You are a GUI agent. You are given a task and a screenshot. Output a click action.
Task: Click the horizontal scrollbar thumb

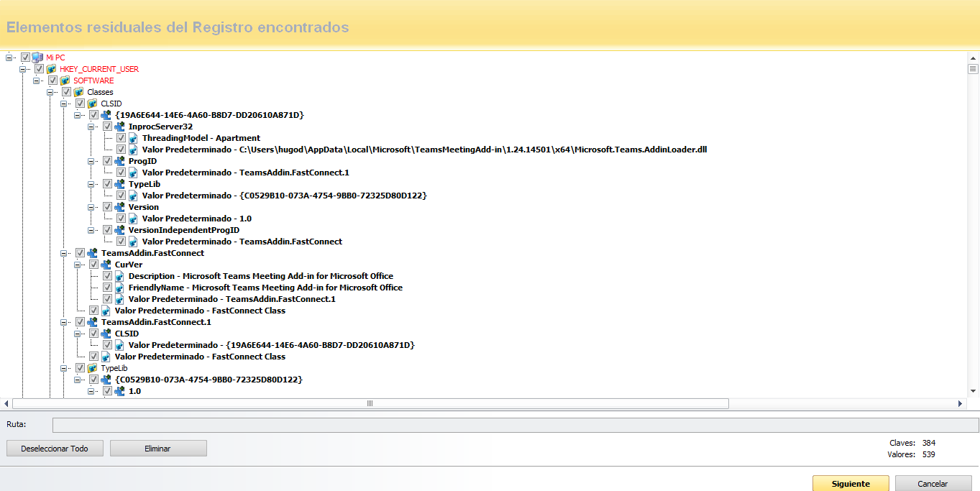click(x=370, y=403)
